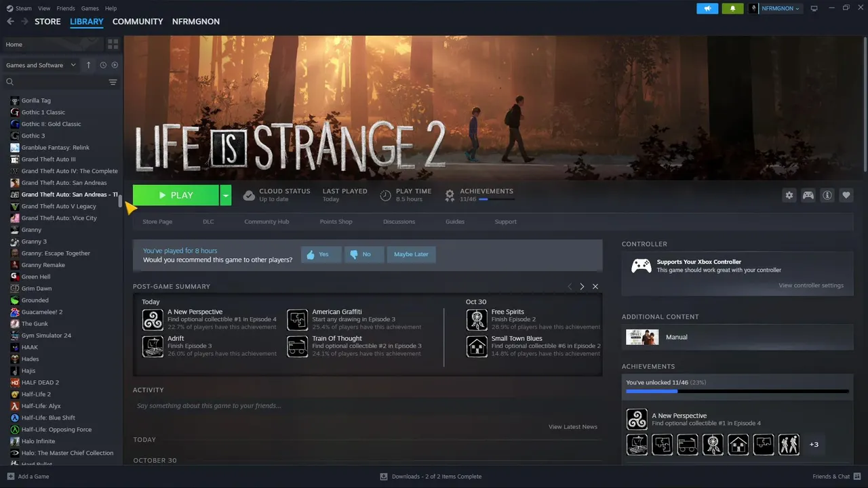
Task: Open the Games menu
Action: click(x=90, y=8)
